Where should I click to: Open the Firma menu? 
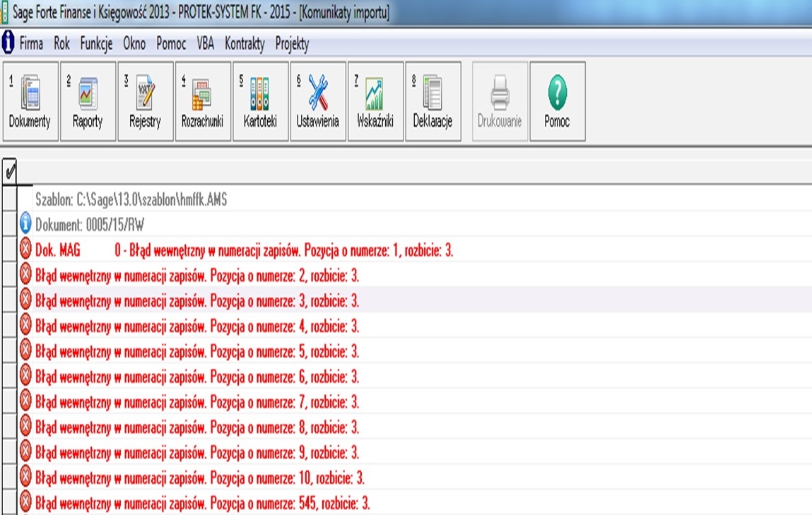[x=31, y=44]
